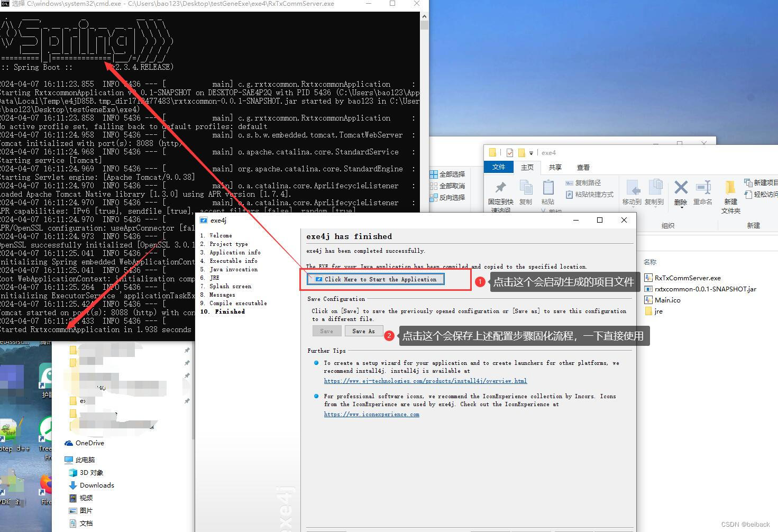
Task: Click 全部取消 in back Explorer window
Action: (x=447, y=186)
